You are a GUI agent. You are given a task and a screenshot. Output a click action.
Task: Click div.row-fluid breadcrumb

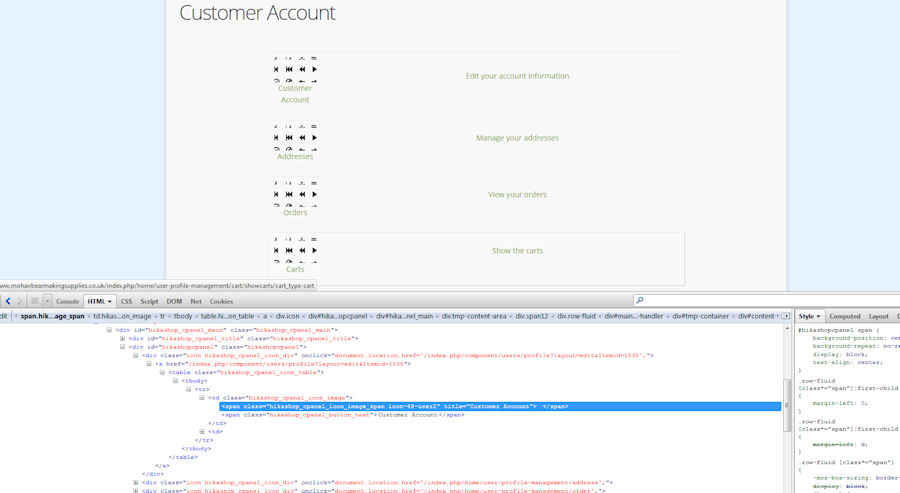(x=576, y=316)
